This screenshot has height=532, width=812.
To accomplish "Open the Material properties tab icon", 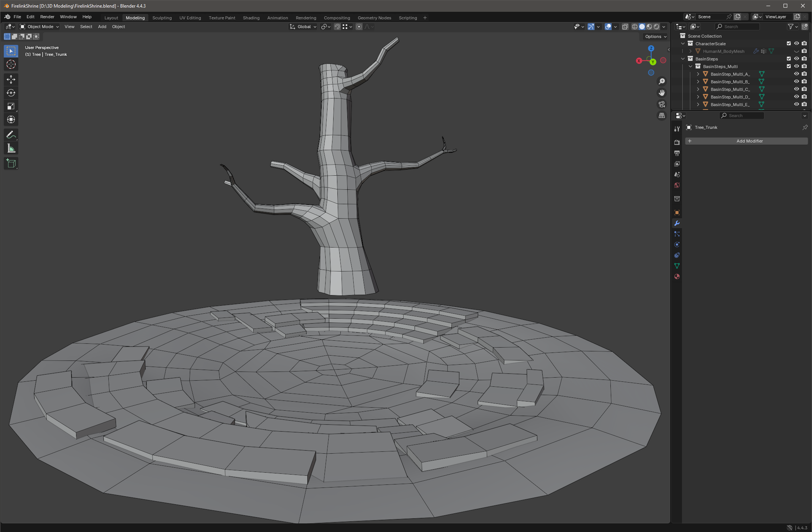I will 677,276.
